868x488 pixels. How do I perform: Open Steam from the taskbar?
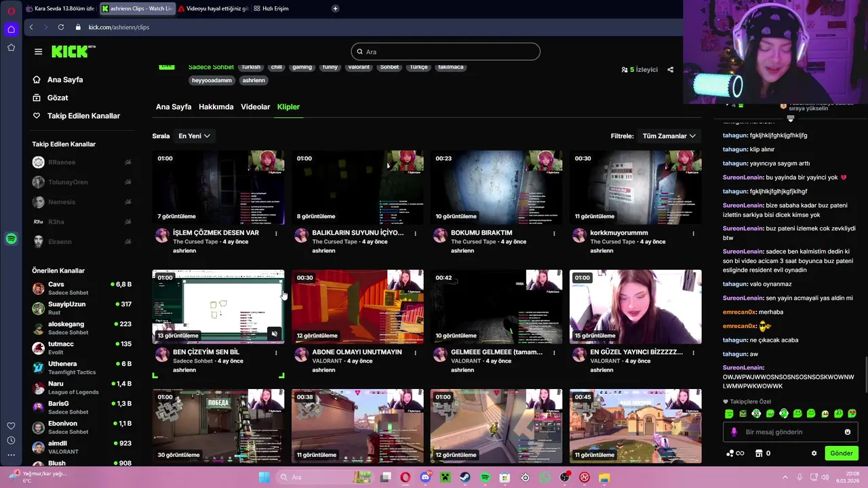pos(465,477)
